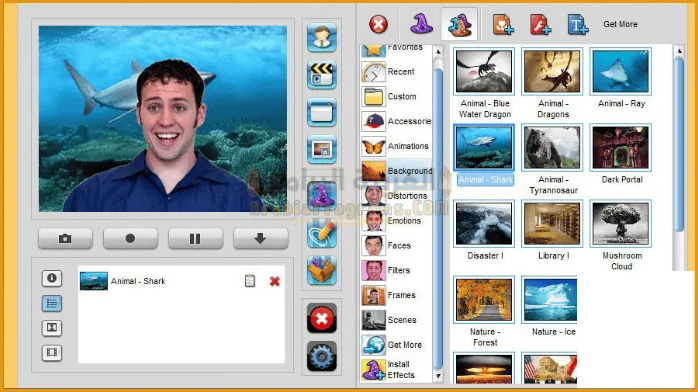
Task: Switch to filmstrip view icon in left panel
Action: [52, 353]
